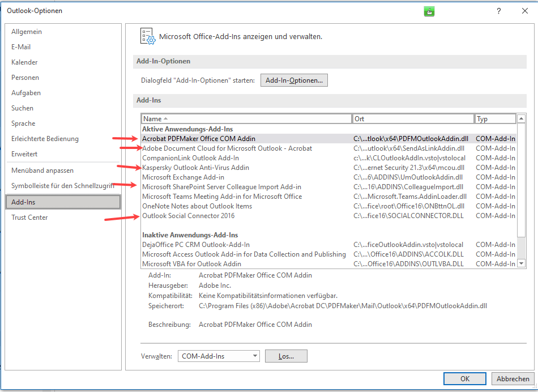Open Menüband anpassen

63,171
